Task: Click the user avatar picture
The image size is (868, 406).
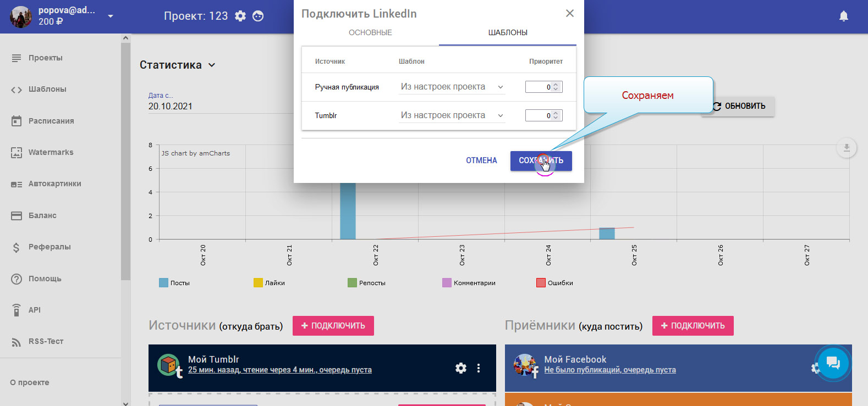Action: pos(21,16)
